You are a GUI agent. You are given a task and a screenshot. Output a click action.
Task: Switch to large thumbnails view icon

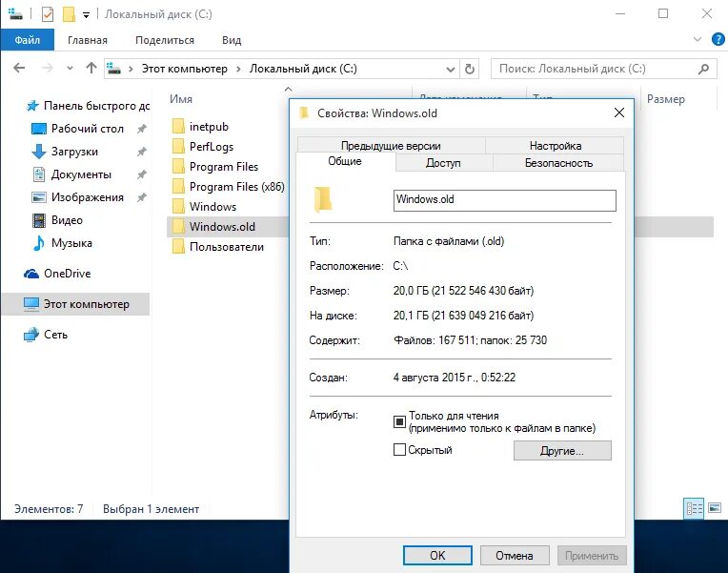[x=715, y=507]
